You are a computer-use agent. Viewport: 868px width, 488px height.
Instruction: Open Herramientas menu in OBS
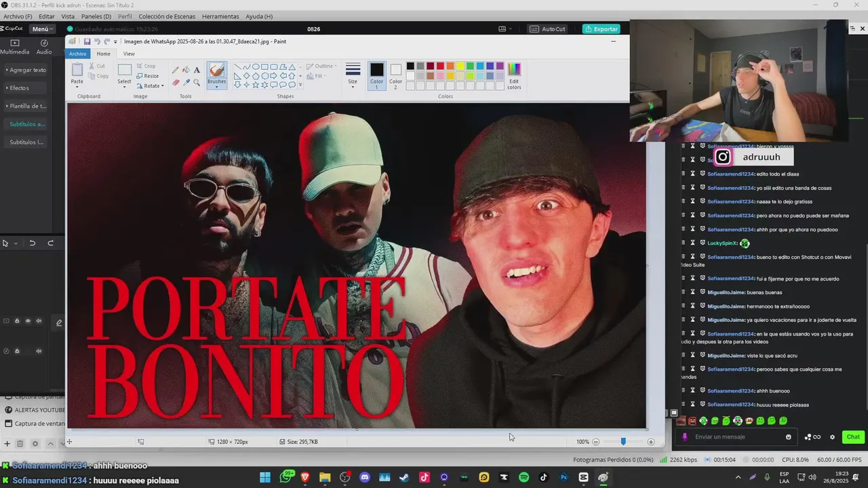(220, 16)
